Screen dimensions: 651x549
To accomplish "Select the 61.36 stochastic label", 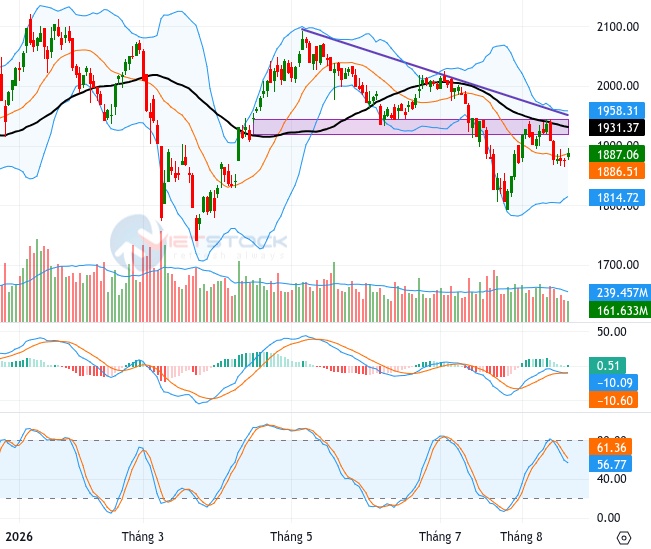I will [611, 447].
